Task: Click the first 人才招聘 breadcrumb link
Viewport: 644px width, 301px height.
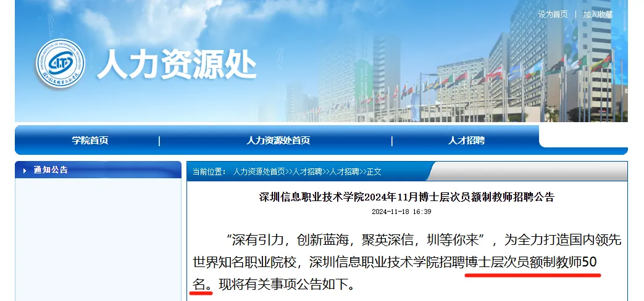Action: pos(308,171)
